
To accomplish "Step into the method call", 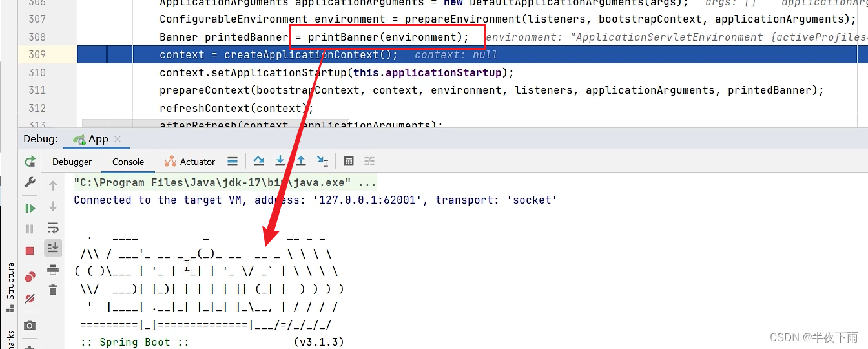I will 280,161.
